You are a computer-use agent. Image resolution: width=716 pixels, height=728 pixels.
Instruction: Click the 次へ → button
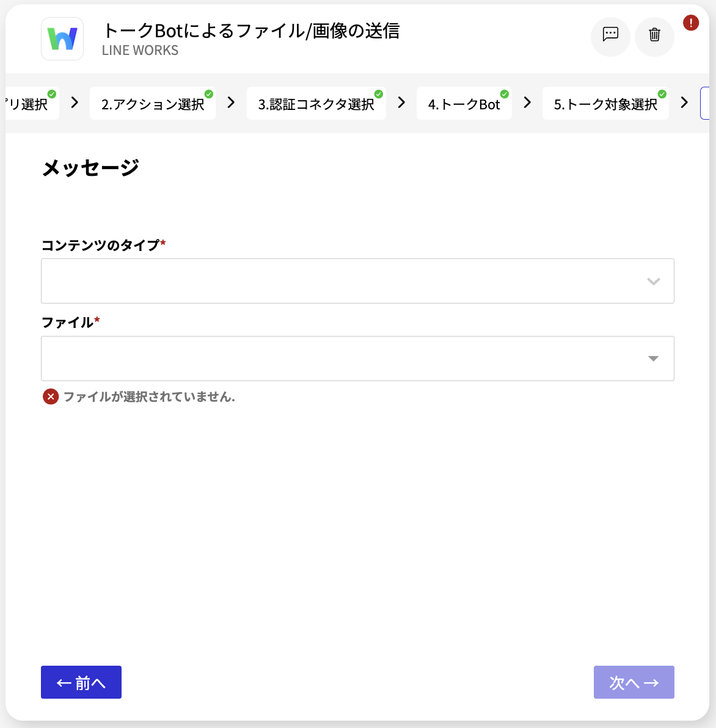pos(634,682)
